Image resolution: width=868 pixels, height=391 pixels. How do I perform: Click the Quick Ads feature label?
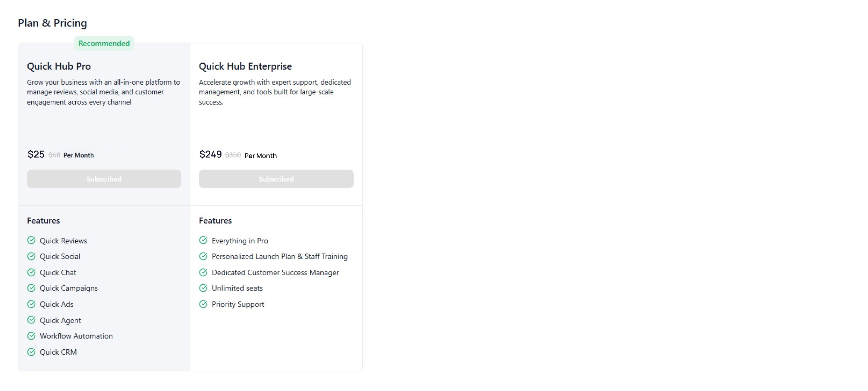coord(57,304)
